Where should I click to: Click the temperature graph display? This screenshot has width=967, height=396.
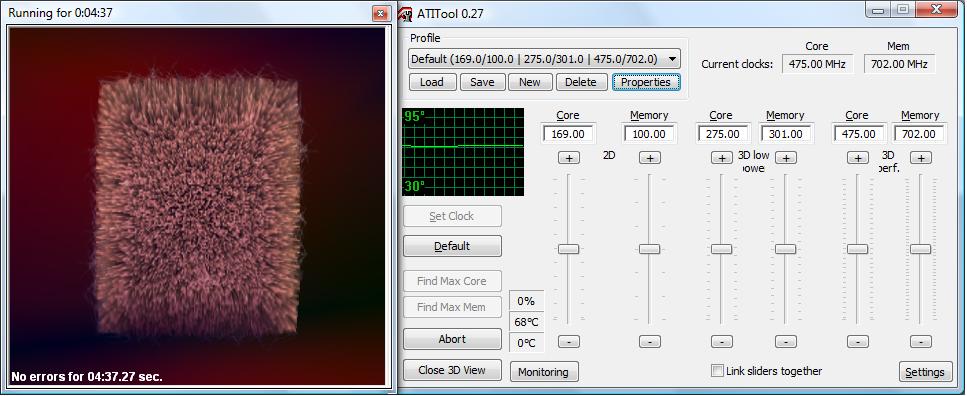pos(463,152)
